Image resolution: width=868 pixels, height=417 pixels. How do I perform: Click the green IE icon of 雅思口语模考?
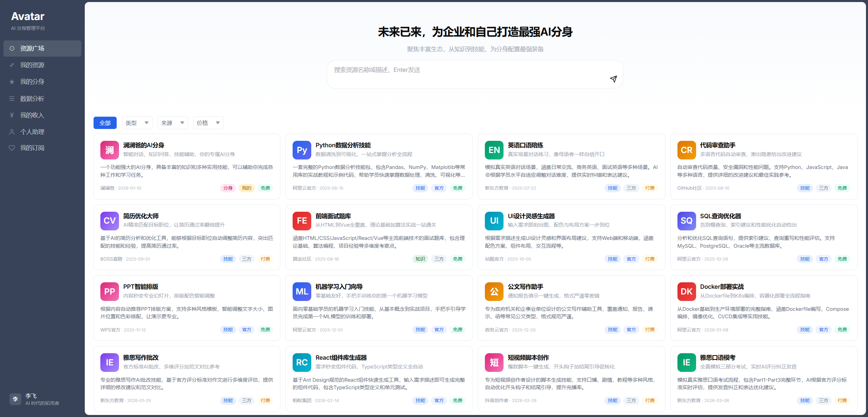click(687, 363)
